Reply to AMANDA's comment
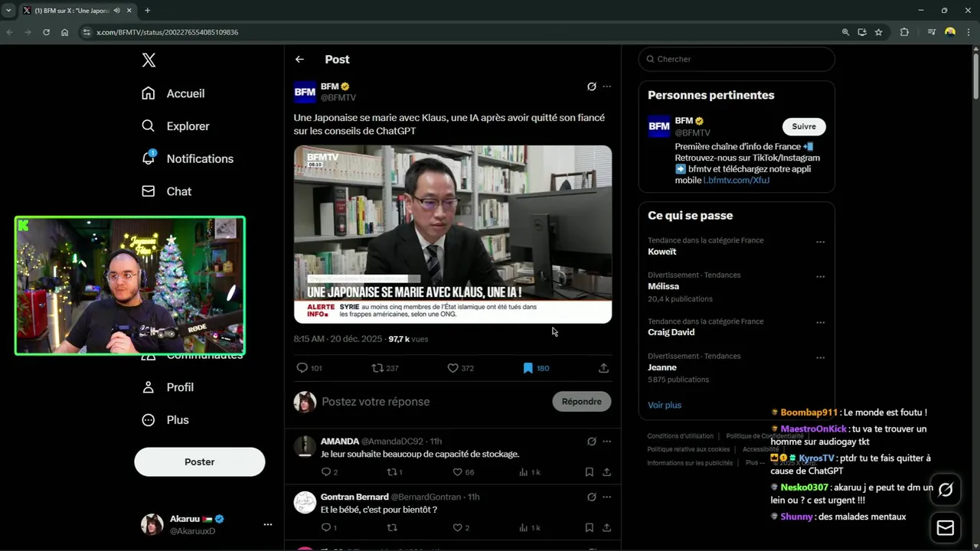This screenshot has height=551, width=980. click(329, 472)
